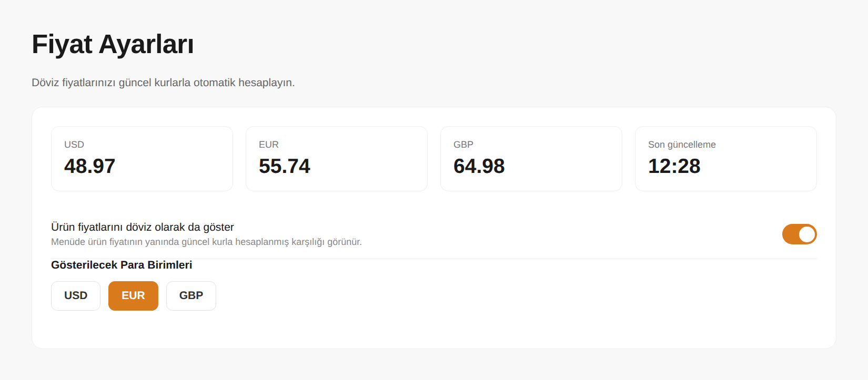Click the GBP label in the rate card

463,145
